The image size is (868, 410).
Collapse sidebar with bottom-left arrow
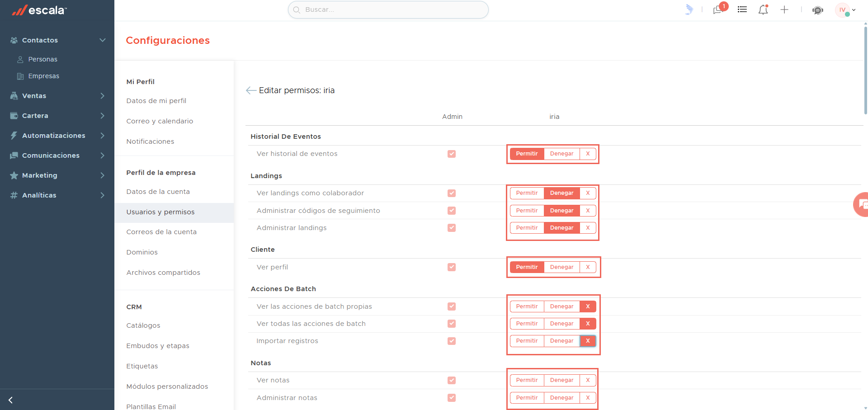(10, 400)
